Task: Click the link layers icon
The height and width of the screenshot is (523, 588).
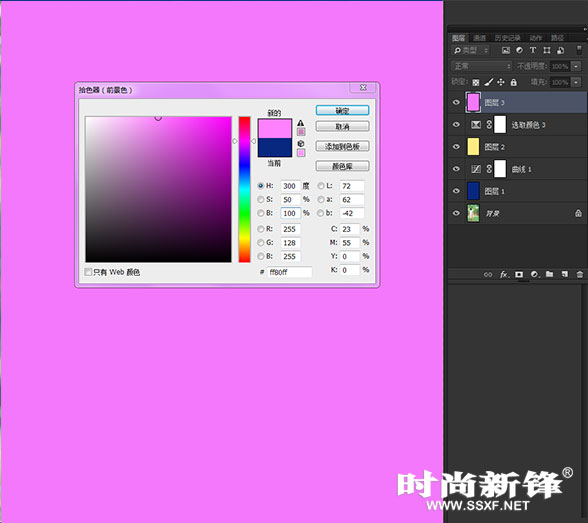Action: [488, 274]
